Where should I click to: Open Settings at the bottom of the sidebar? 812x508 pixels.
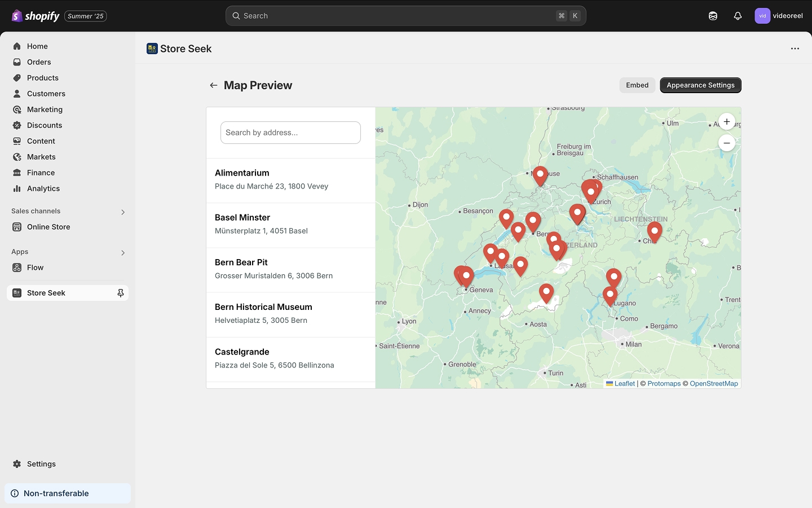point(41,463)
